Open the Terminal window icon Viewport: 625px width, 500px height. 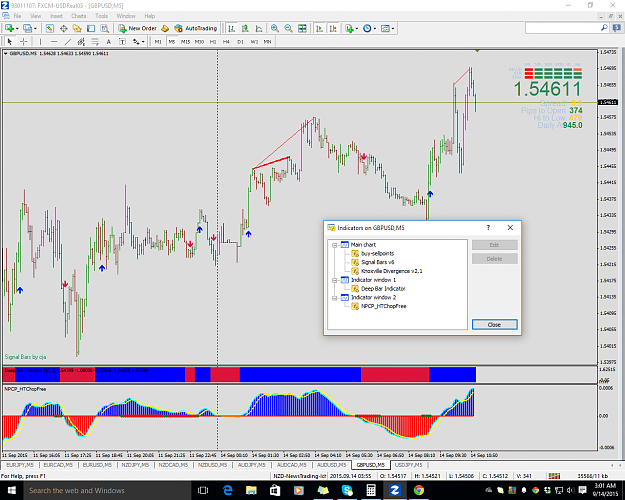click(91, 28)
